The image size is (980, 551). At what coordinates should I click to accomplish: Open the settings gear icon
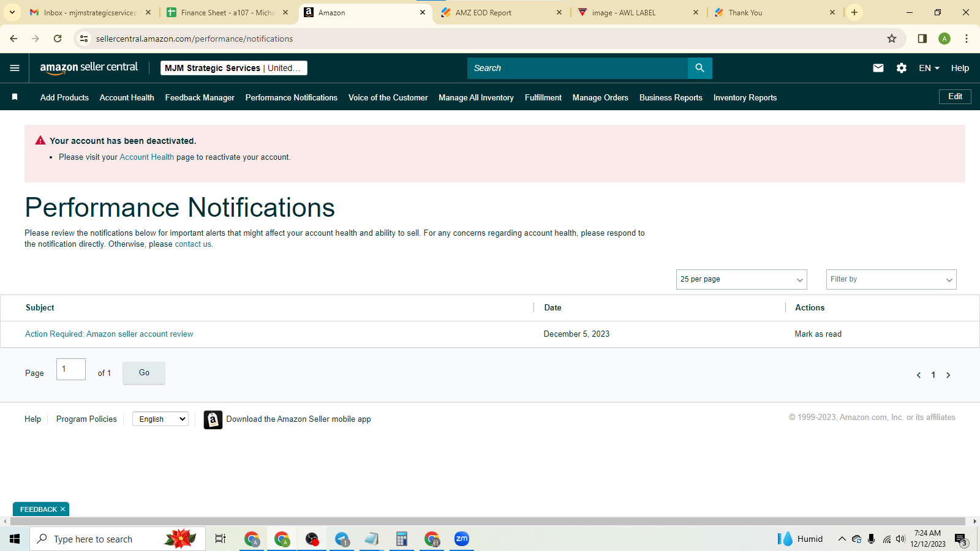point(901,68)
